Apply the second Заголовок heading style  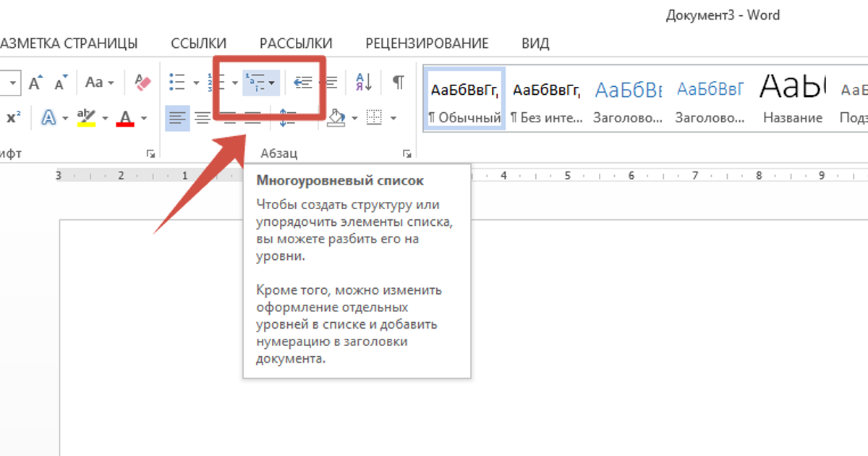[710, 99]
